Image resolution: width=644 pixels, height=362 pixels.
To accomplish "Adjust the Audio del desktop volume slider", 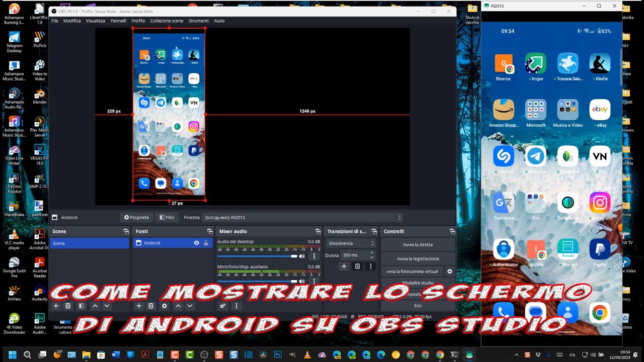I will (x=257, y=256).
